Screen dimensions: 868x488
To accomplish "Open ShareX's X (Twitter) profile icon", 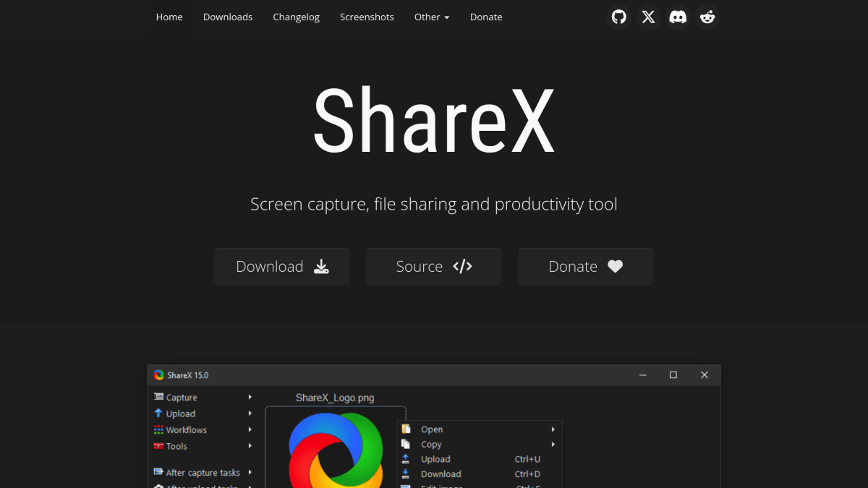I will tap(648, 17).
